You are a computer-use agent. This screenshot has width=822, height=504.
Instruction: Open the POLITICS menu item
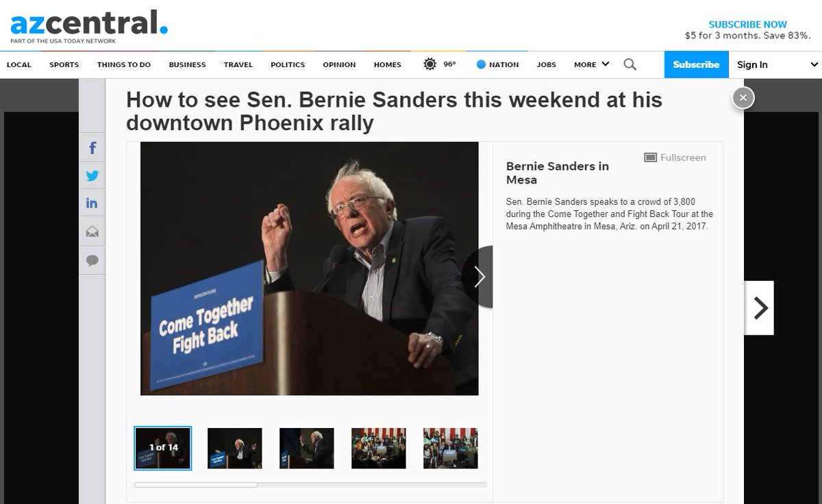[288, 64]
